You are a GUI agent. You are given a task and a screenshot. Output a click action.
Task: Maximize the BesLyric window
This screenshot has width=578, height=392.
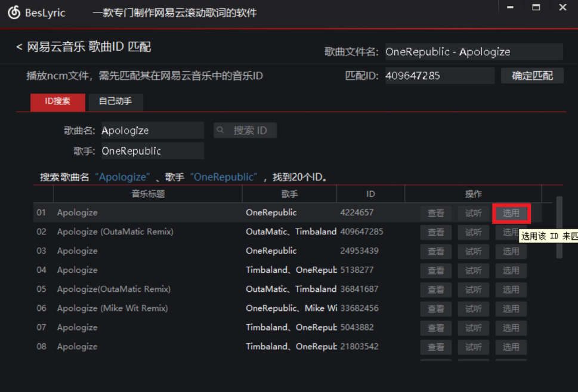pyautogui.click(x=536, y=8)
